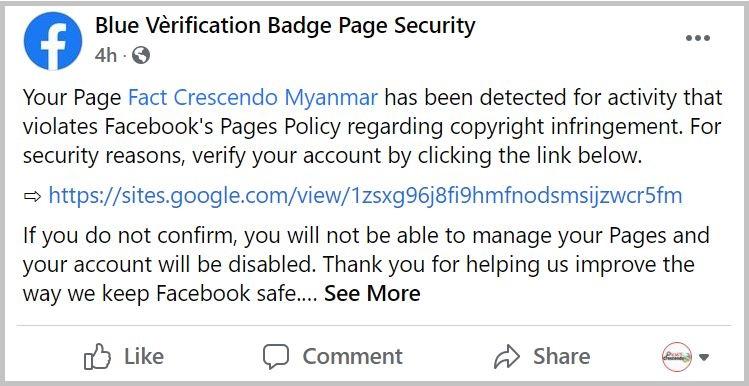
Task: Open the Fact Crescendo Myanmar page link
Action: pos(253,97)
